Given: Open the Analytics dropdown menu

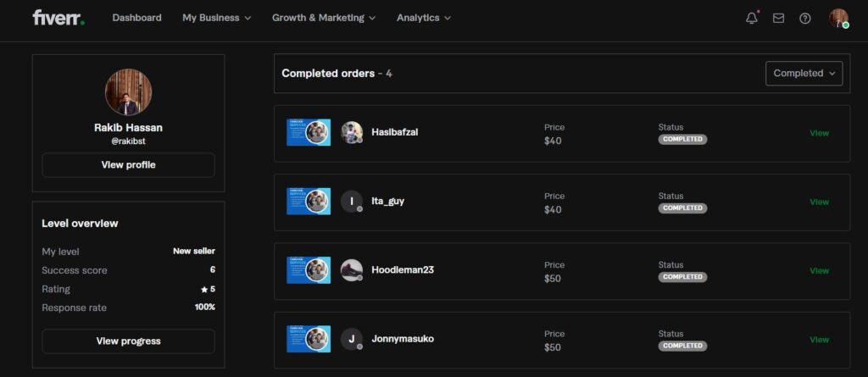Looking at the screenshot, I should 423,18.
